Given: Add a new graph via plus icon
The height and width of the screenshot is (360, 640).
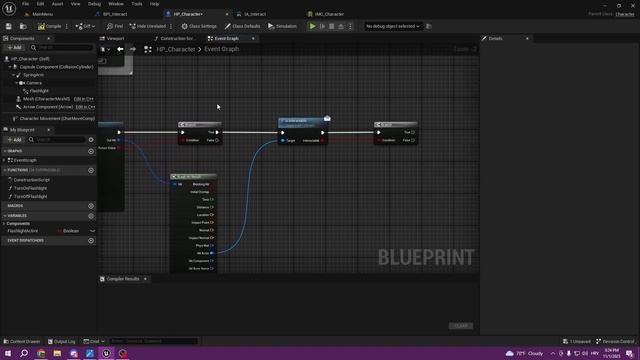Looking at the screenshot, I should (91, 151).
